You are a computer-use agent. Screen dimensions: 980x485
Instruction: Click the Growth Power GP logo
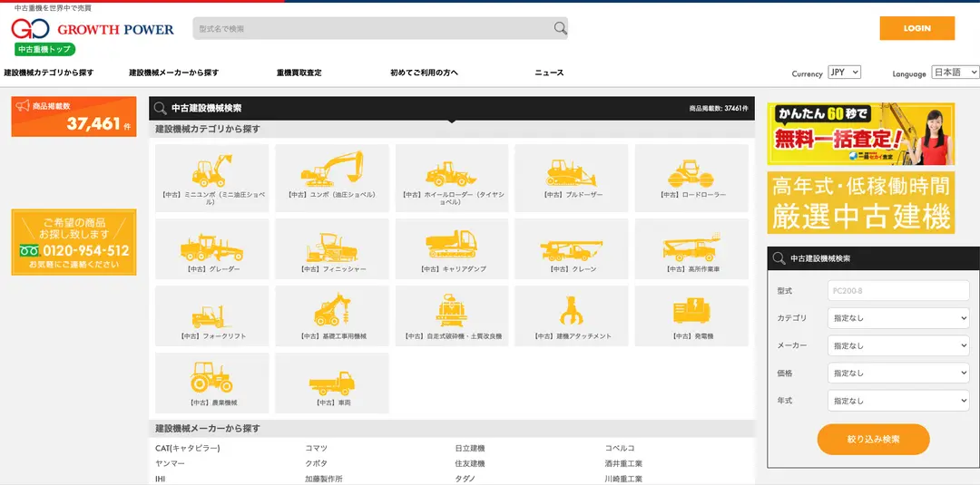30,29
